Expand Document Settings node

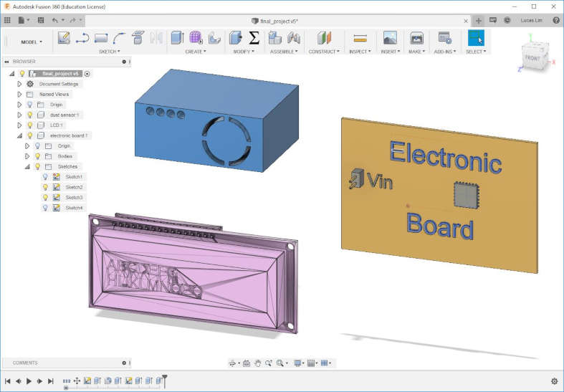pos(19,84)
